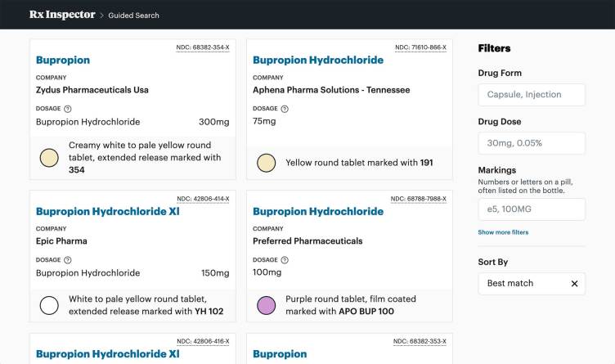Click dosage help icon in Epic Pharma card

pyautogui.click(x=68, y=260)
